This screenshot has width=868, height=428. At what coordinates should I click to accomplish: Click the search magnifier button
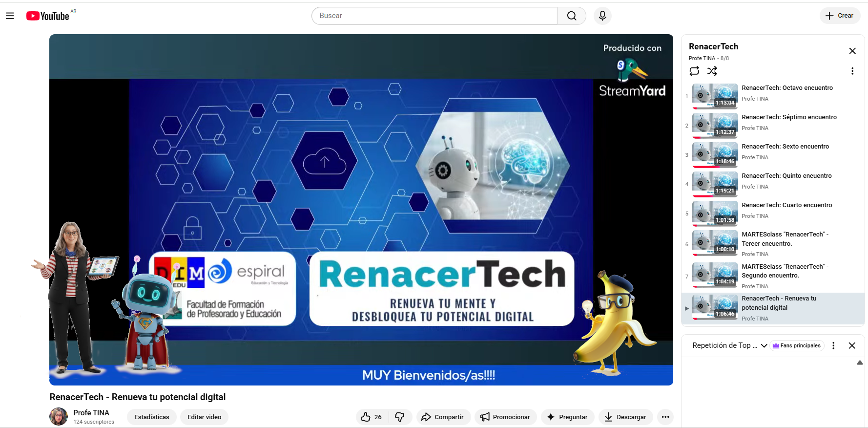pyautogui.click(x=571, y=16)
